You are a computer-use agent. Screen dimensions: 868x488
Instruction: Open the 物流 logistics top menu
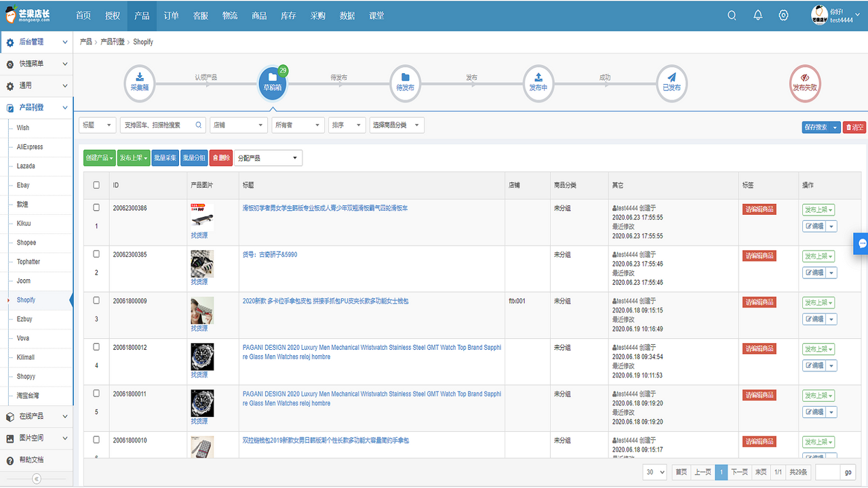pyautogui.click(x=230, y=16)
